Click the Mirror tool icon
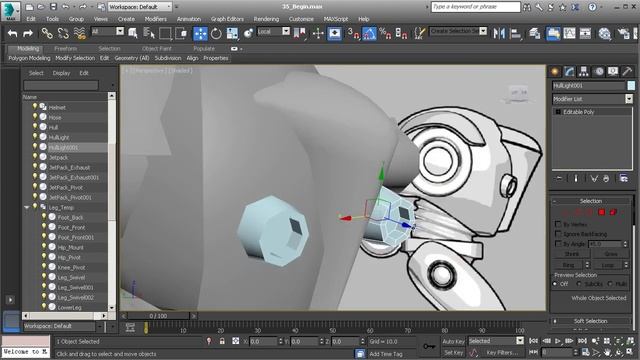This screenshot has width=640, height=360. point(499,33)
